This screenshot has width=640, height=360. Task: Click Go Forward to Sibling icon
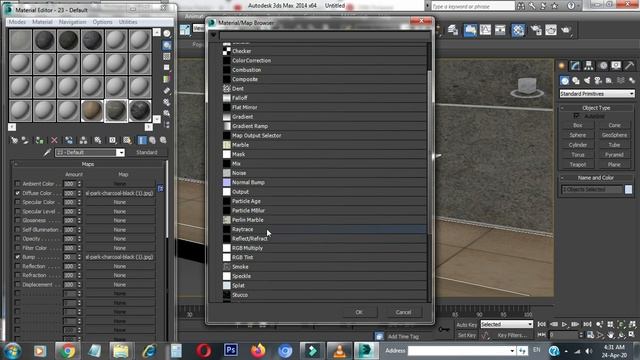click(x=163, y=140)
